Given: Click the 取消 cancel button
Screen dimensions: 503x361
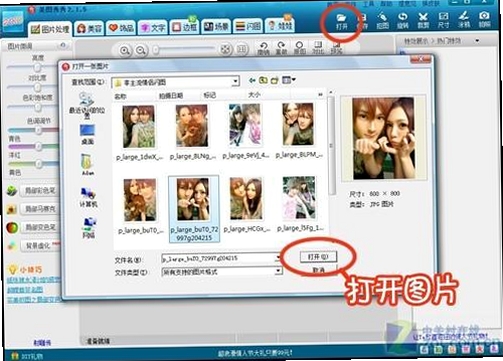Looking at the screenshot, I should point(319,269).
